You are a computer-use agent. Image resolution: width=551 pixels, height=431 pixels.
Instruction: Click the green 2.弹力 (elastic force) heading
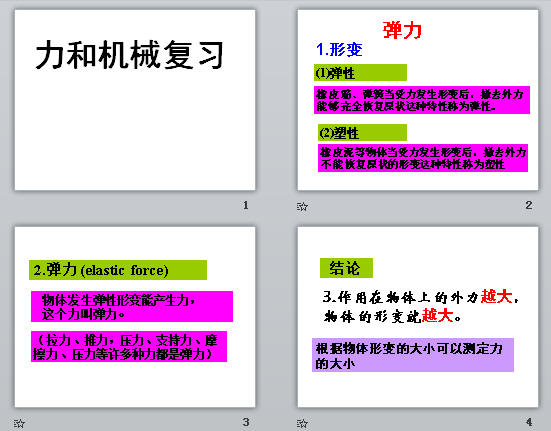(118, 270)
